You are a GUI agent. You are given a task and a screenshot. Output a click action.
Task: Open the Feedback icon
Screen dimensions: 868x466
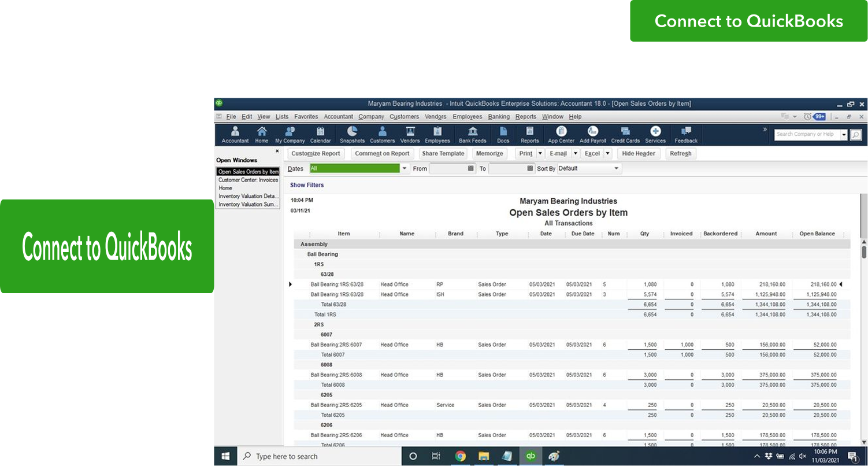pyautogui.click(x=686, y=135)
